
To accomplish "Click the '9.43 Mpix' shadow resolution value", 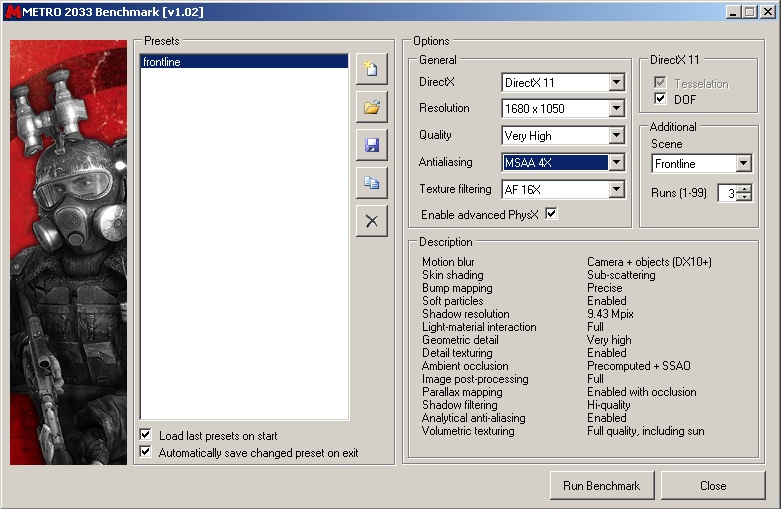I will [x=610, y=314].
